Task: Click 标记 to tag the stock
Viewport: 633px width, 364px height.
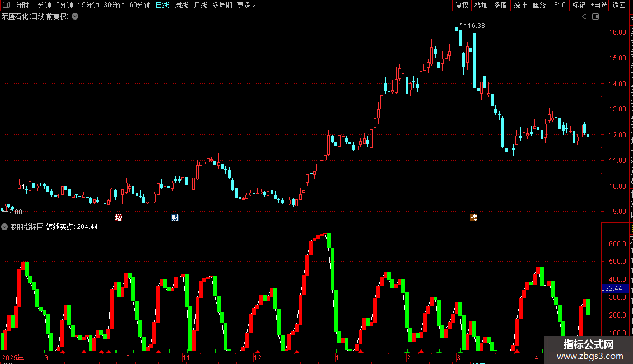Action: [579, 5]
